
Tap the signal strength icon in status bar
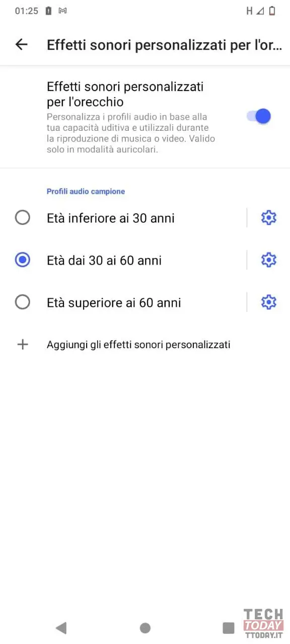pos(260,11)
